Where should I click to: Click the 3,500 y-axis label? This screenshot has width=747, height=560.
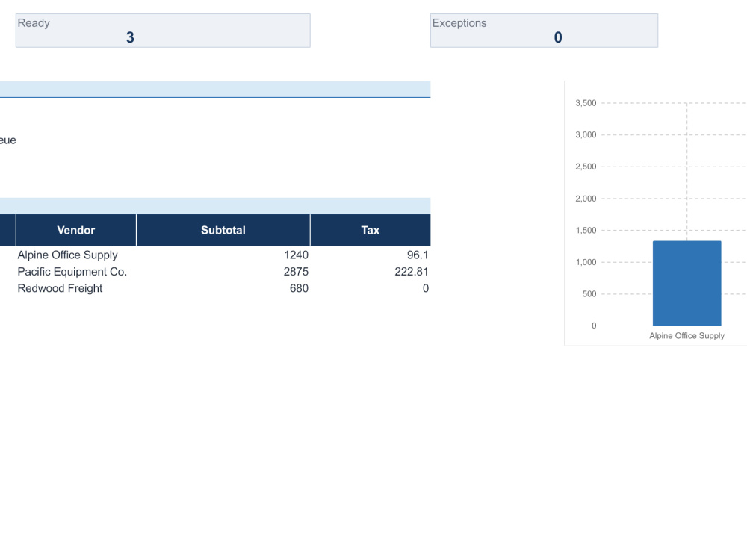[x=586, y=103]
